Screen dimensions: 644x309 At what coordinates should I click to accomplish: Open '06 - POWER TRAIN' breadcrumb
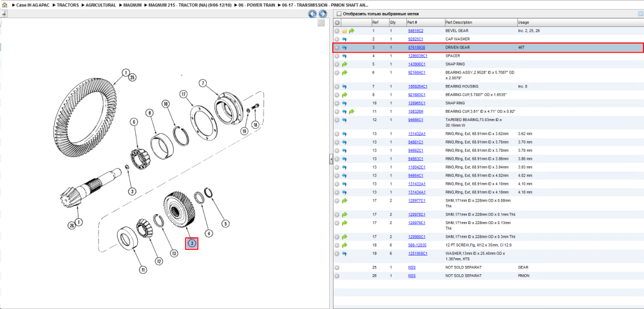click(258, 5)
